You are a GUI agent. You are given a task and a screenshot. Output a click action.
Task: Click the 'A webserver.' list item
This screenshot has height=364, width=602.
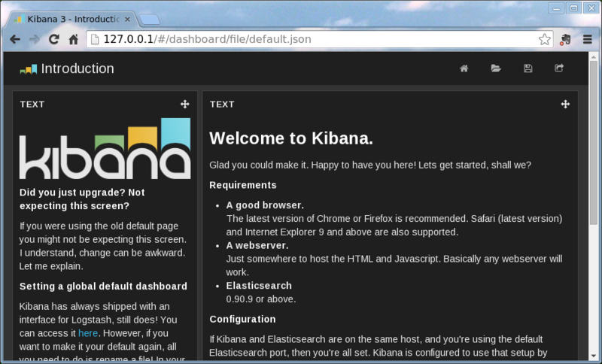pos(257,245)
